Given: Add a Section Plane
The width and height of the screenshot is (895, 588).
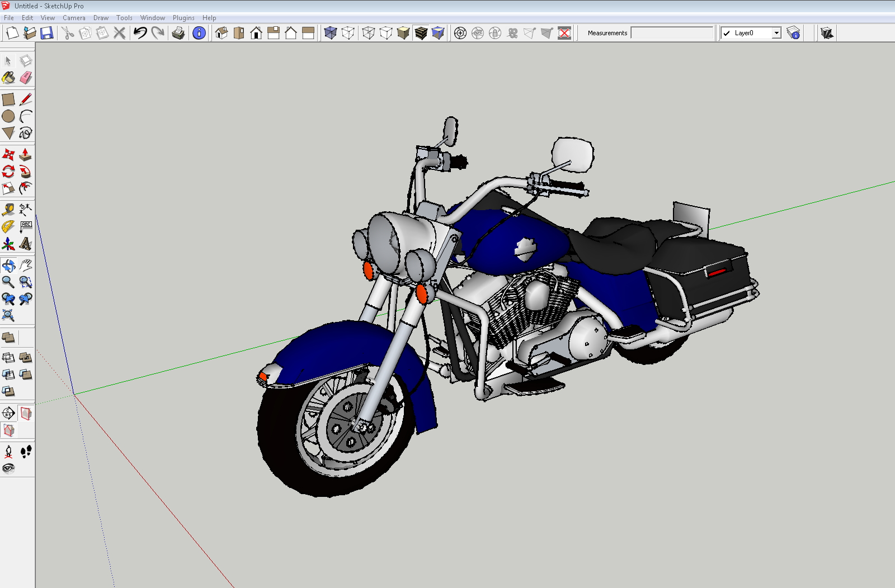Looking at the screenshot, I should (8, 414).
